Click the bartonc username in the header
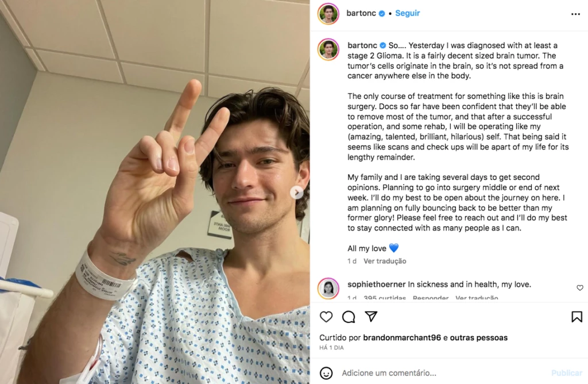This screenshot has height=384, width=588. coord(361,13)
